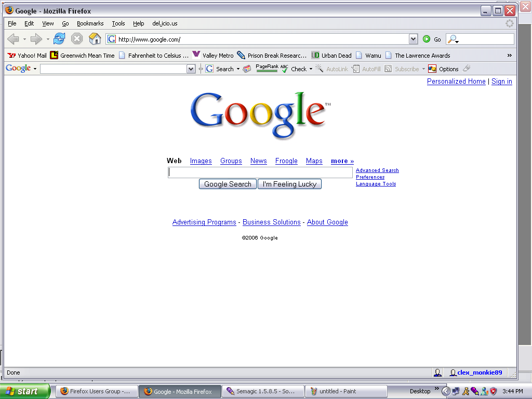Click the Google Toolbar Search button
532x399 pixels.
(x=220, y=69)
